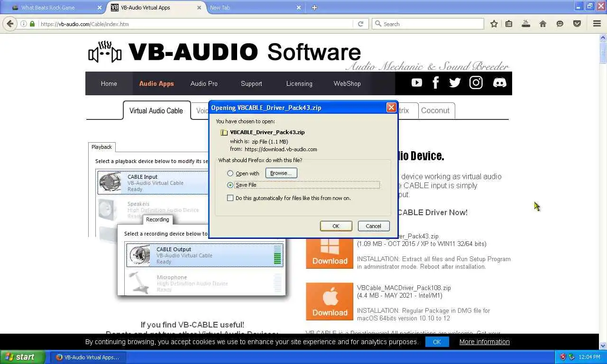This screenshot has width=607, height=364.
Task: Click the VB-Audio speaker logo
Action: click(x=105, y=52)
